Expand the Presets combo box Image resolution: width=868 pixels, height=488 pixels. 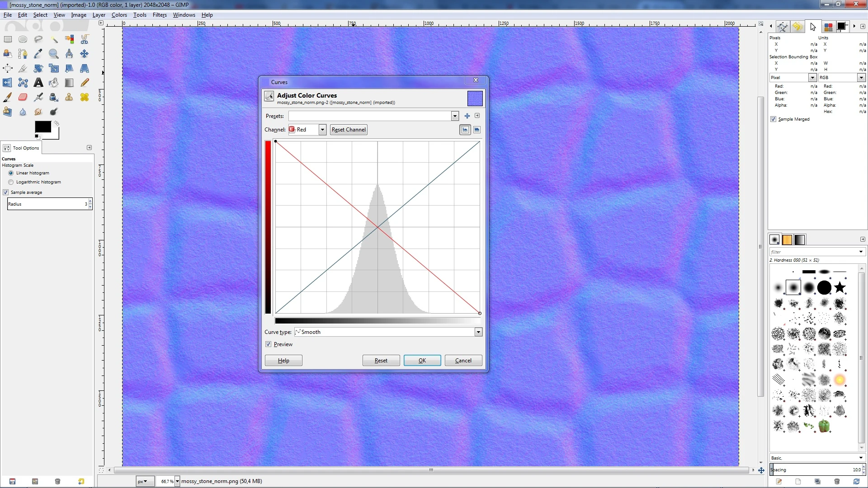455,116
